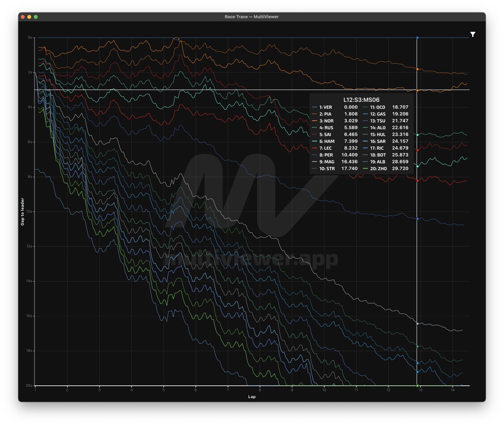Click the Gap to leader axis title
Viewport: 504px width, 426px height.
tap(23, 212)
